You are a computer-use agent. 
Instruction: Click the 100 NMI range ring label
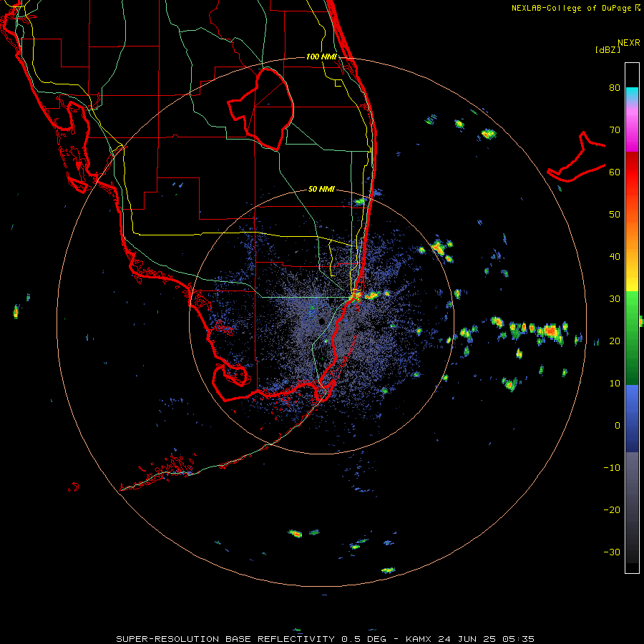321,57
